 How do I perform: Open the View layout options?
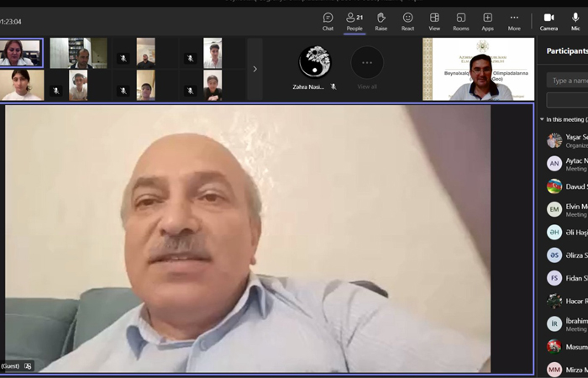click(434, 22)
